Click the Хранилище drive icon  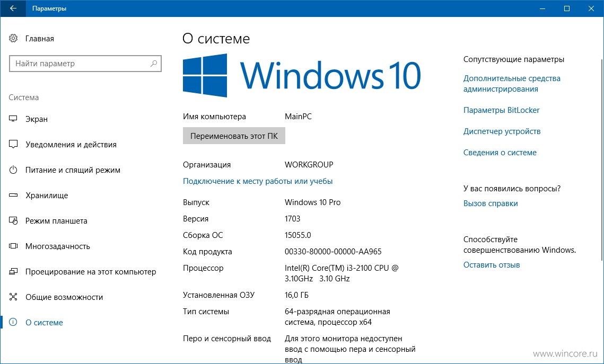[13, 196]
